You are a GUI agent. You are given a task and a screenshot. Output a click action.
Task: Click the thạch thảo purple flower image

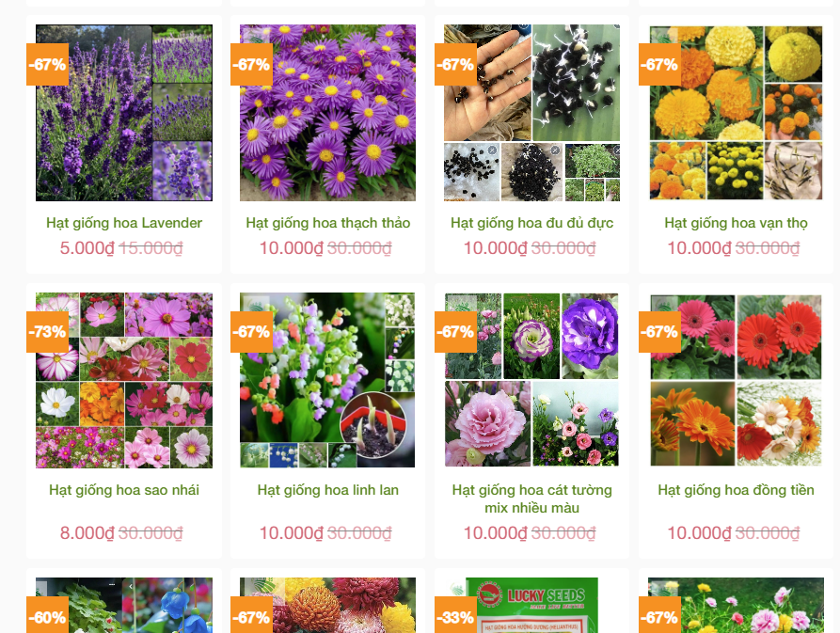[x=327, y=113]
